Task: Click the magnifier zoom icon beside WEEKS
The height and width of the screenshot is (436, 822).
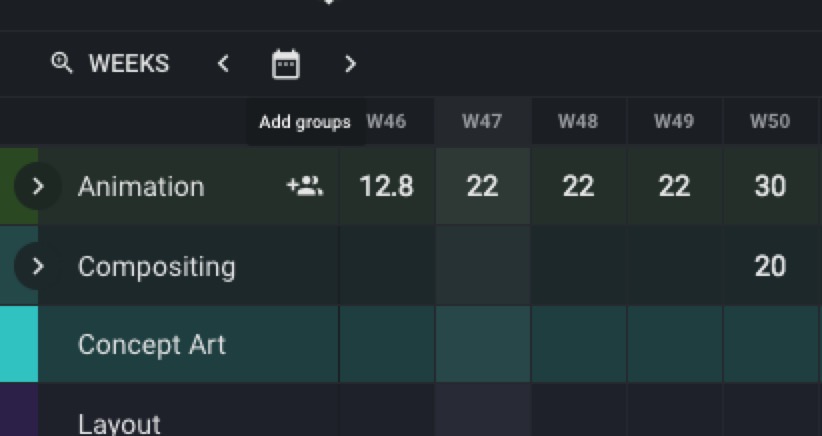Action: [x=62, y=64]
